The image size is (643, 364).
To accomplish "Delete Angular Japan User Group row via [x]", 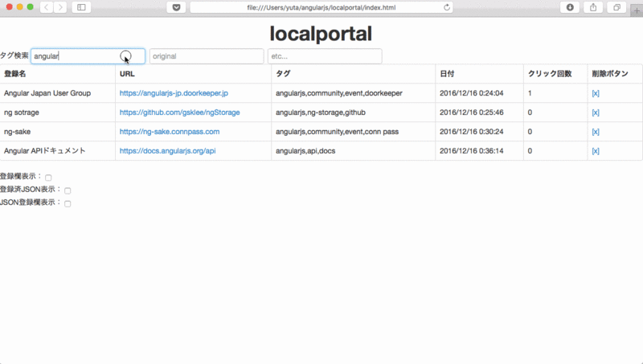I will (x=596, y=93).
